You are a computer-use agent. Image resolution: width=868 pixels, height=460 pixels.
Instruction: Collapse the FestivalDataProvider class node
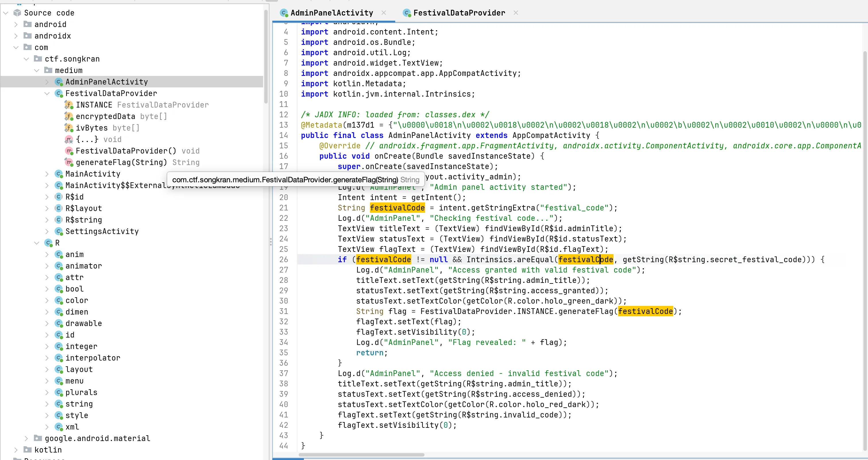click(47, 93)
